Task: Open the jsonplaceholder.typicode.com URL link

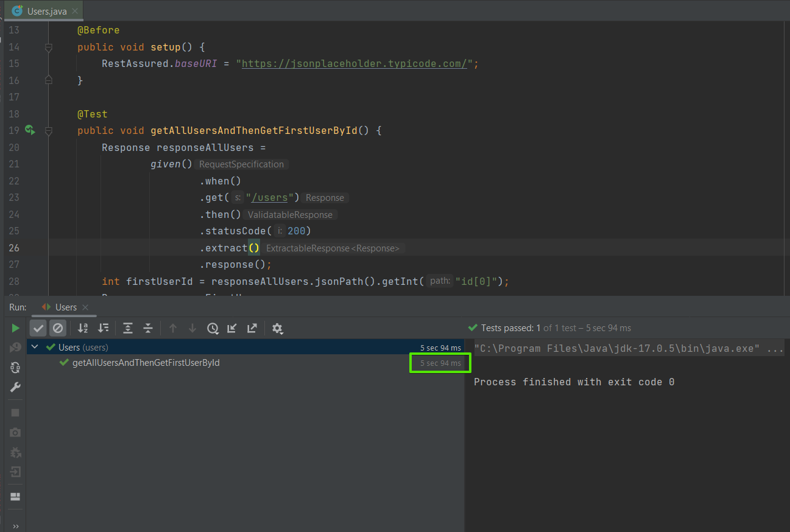Action: tap(354, 63)
